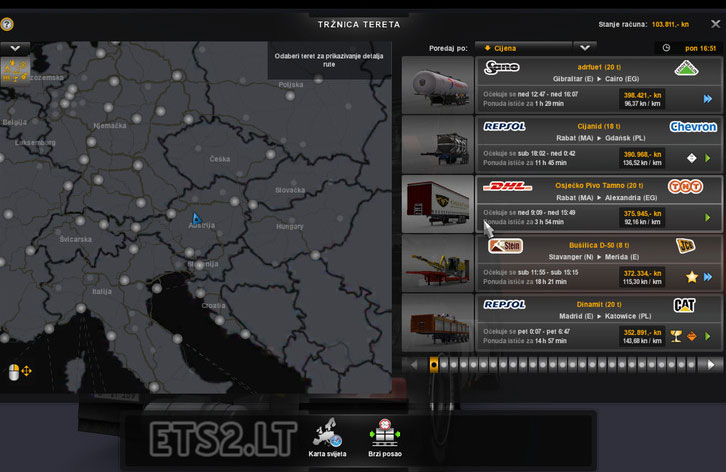Click the arrow button beside Cijena sort field

point(585,47)
